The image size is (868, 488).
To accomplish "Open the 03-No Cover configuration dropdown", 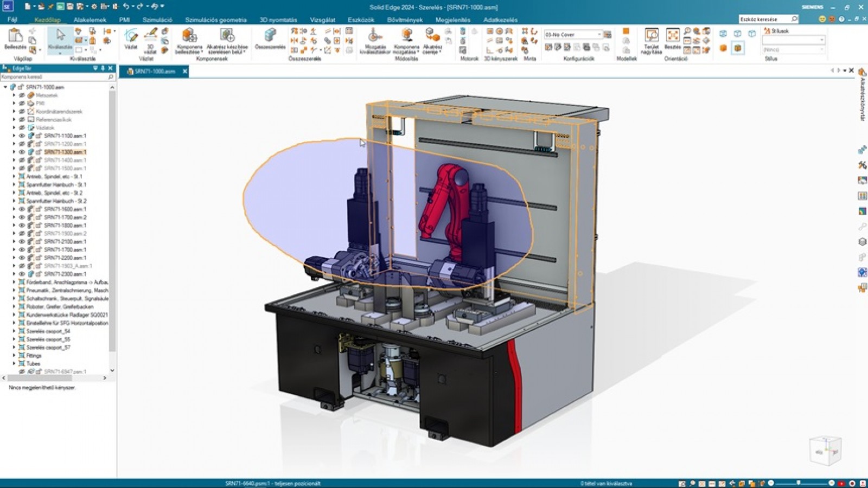I will tap(599, 35).
